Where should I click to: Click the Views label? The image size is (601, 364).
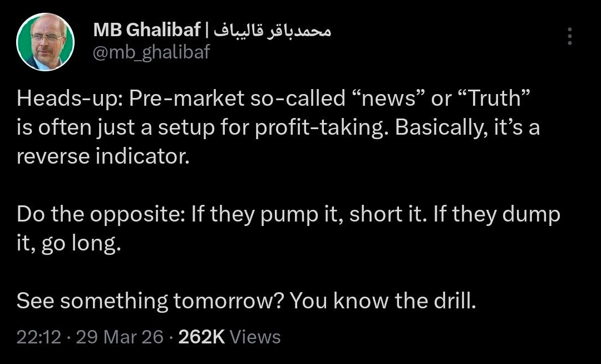click(255, 337)
